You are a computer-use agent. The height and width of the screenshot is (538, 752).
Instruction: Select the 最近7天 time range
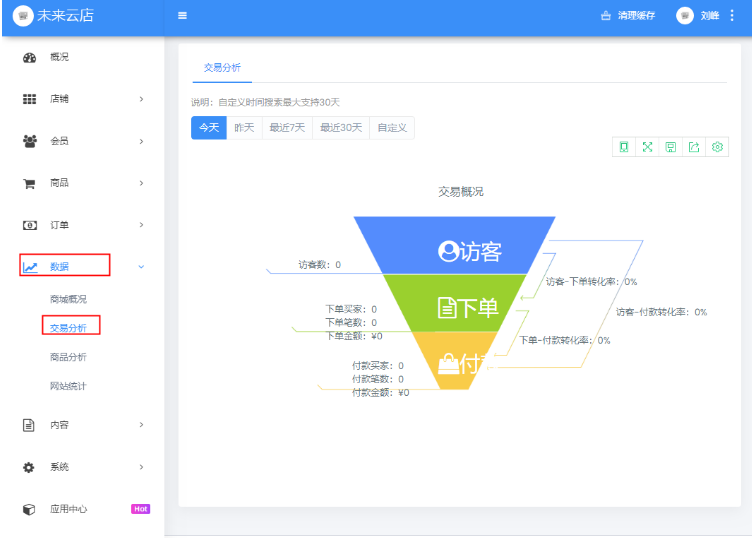pos(287,128)
